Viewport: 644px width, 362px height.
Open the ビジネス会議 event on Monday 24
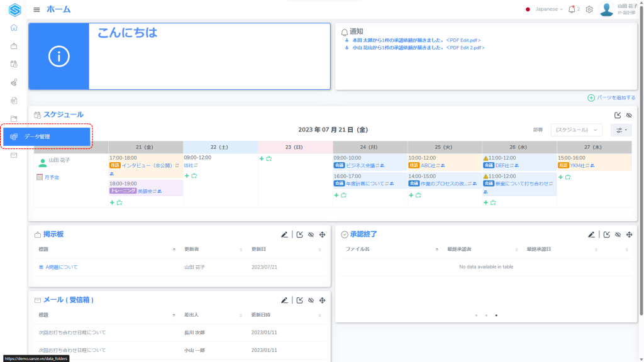click(x=364, y=165)
